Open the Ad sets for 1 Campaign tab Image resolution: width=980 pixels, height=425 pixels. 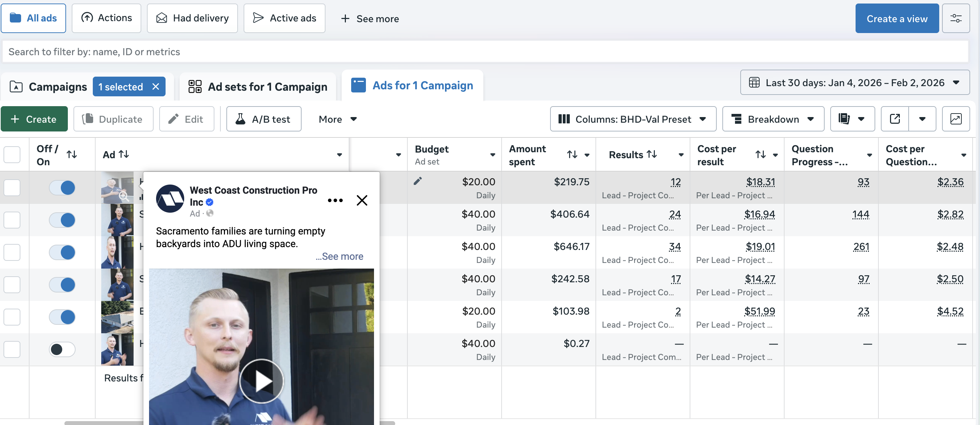(x=258, y=87)
